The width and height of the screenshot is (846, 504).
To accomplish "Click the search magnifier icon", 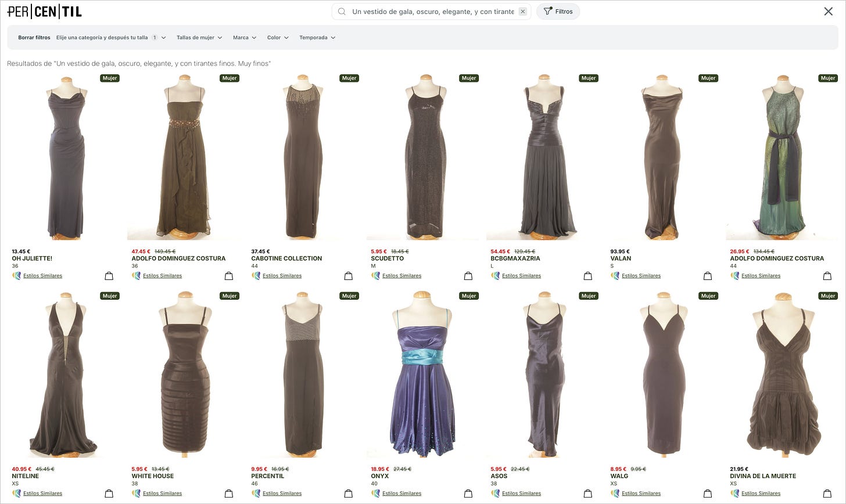I will coord(342,12).
